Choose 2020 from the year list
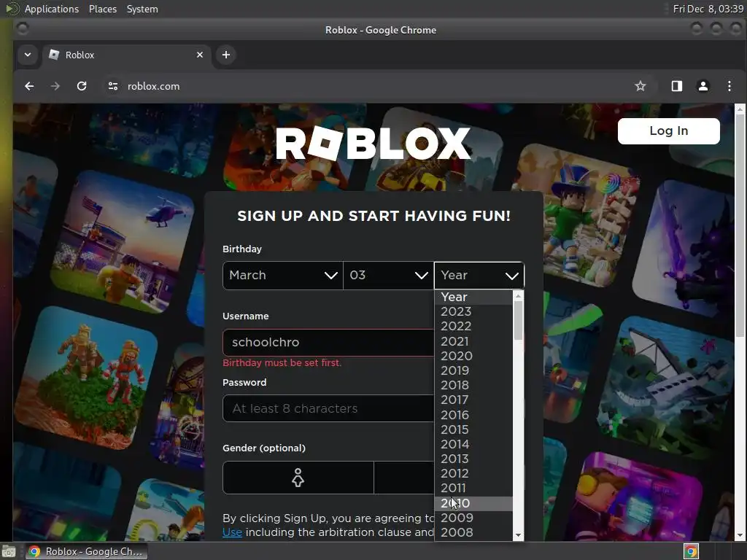 click(x=473, y=356)
